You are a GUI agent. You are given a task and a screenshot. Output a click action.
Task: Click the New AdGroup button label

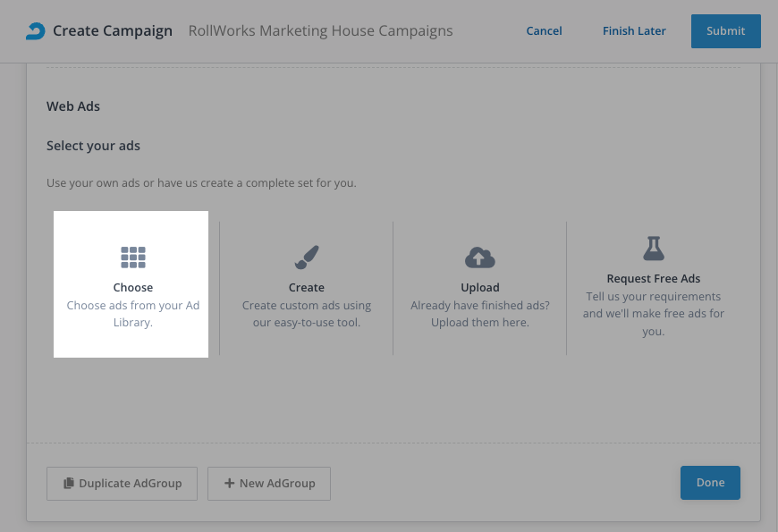tap(277, 484)
